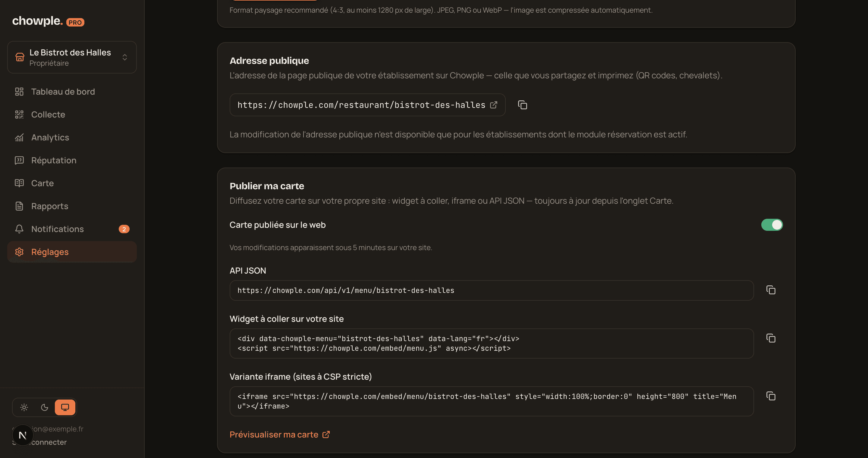Switch to dark theme moon button
This screenshot has width=868, height=458.
[45, 407]
